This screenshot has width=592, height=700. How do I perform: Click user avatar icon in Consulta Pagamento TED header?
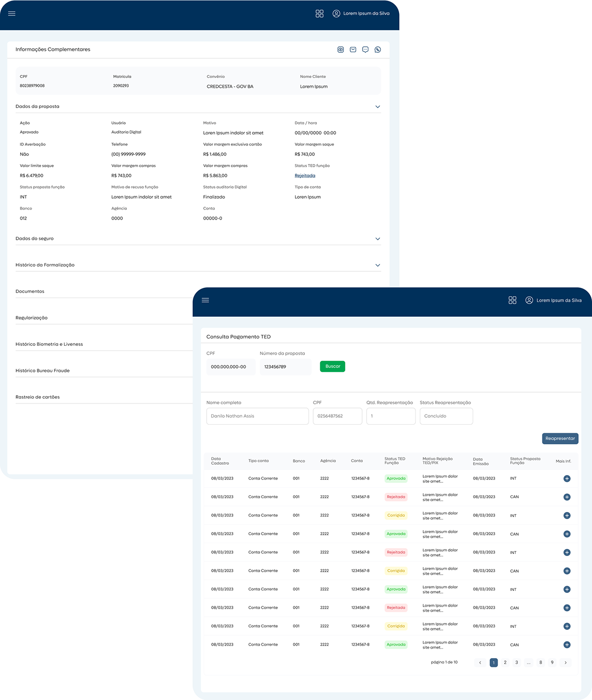tap(529, 300)
